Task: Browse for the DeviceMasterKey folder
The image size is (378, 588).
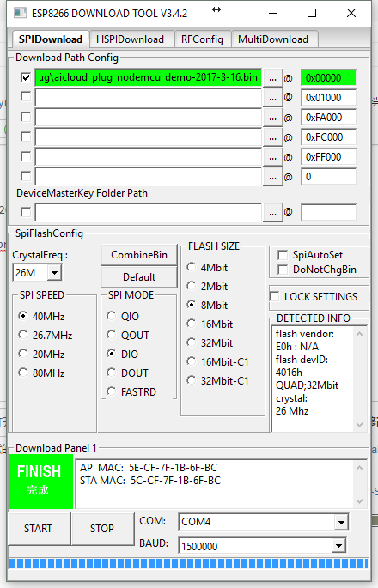Action: pos(273,213)
